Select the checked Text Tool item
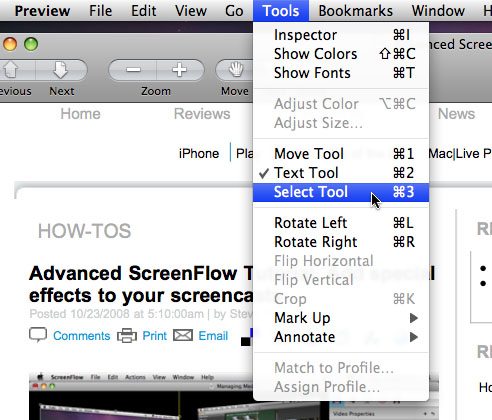Image resolution: width=492 pixels, height=420 pixels. point(341,173)
